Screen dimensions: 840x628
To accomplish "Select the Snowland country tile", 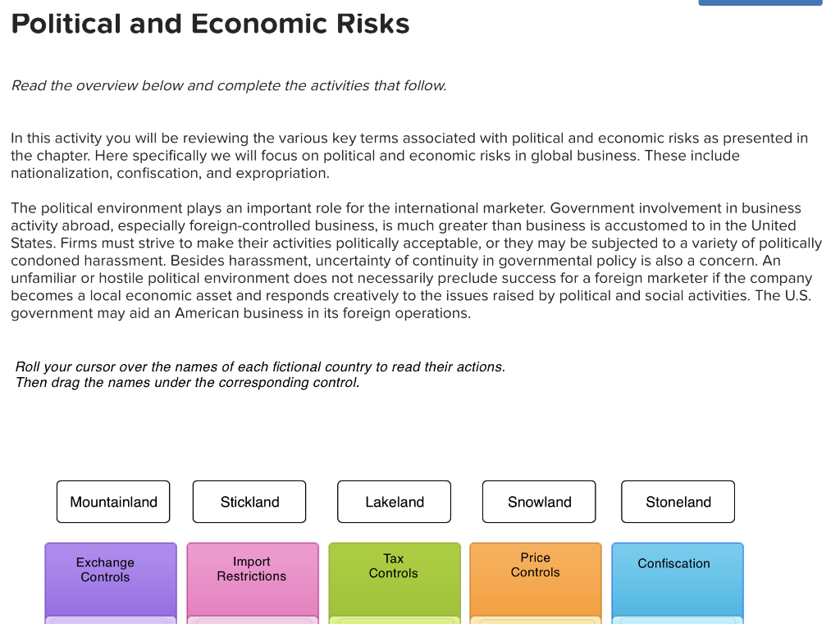I will tap(538, 501).
